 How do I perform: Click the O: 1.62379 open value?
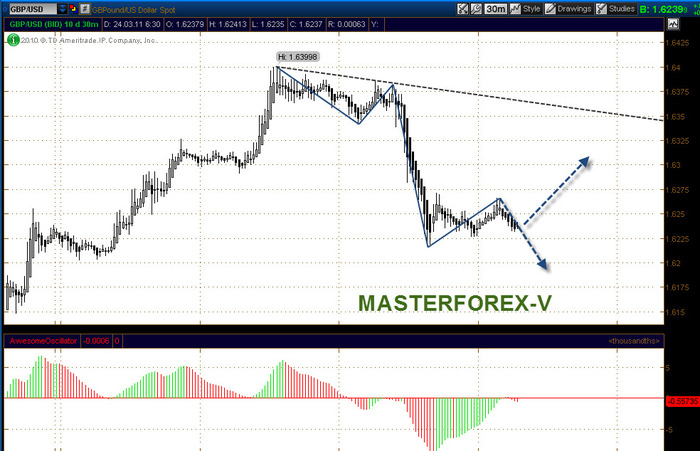pyautogui.click(x=185, y=24)
